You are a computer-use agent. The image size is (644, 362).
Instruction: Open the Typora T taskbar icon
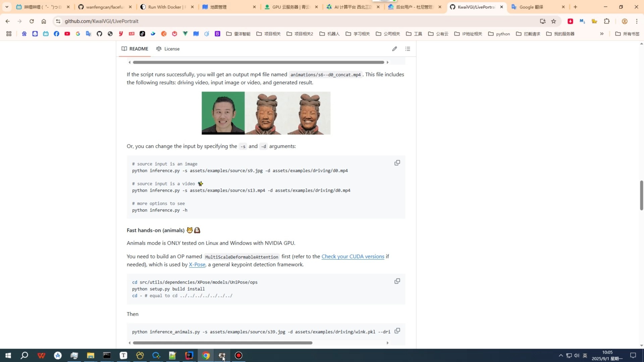tap(123, 355)
